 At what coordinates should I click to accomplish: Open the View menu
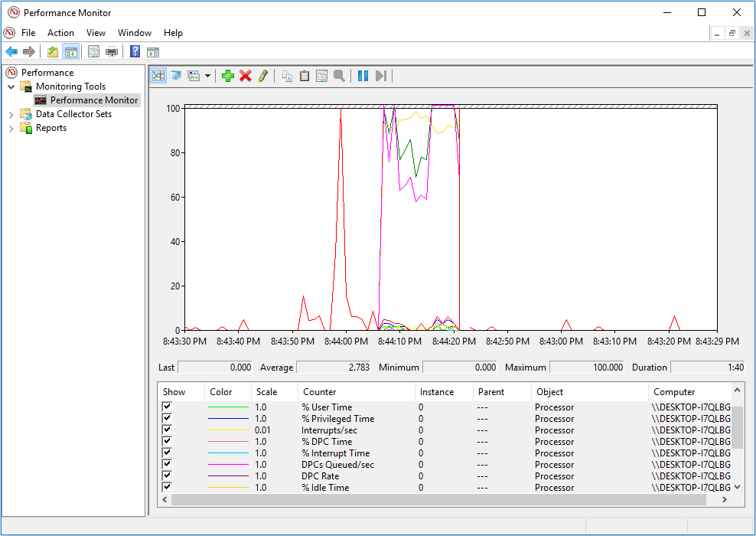96,33
